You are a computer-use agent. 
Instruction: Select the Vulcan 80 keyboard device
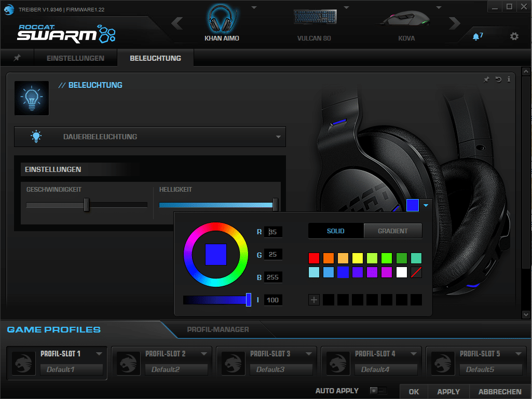tap(314, 23)
